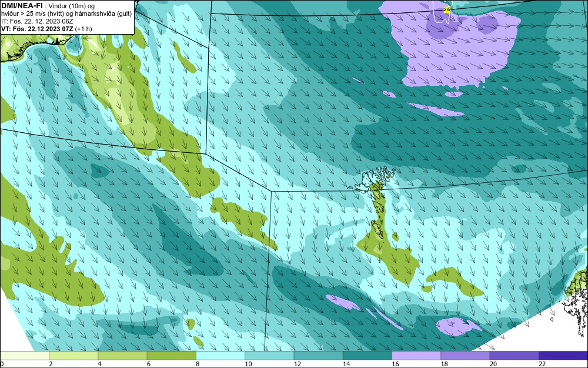Click the DMI/NEA-FI title text
588x368 pixels.
[x=22, y=5]
